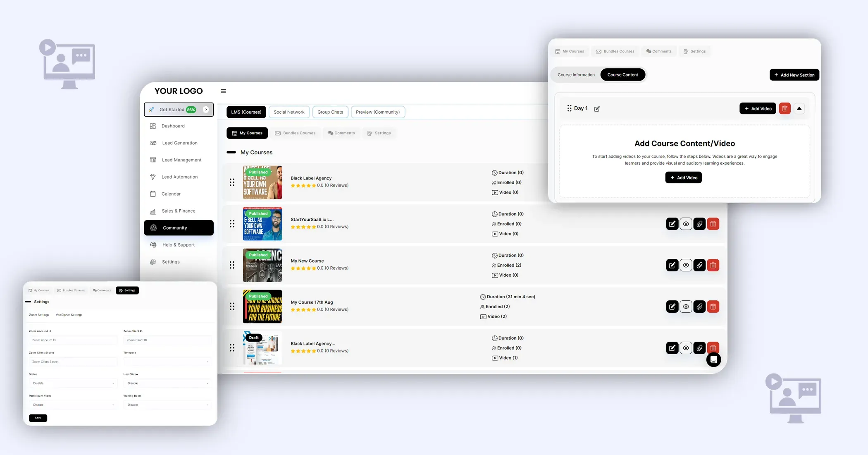The height and width of the screenshot is (455, 868).
Task: Click the rename pencil icon next to Day 1
Action: click(x=597, y=109)
